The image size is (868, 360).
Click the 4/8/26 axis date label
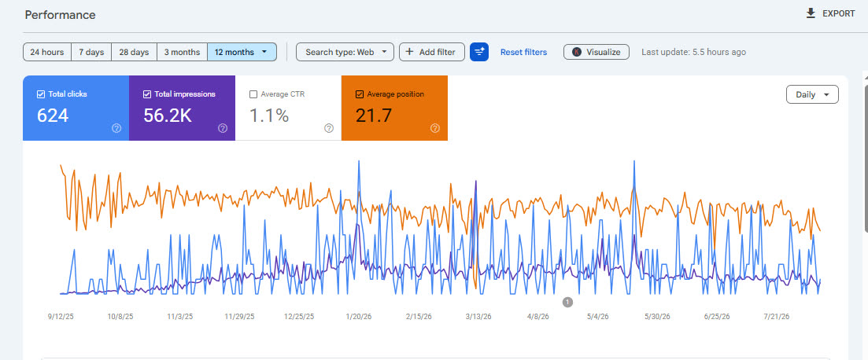pyautogui.click(x=537, y=317)
